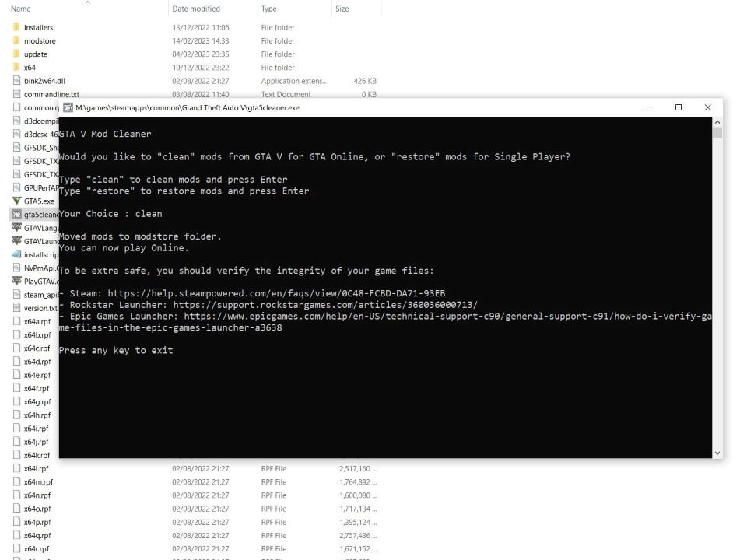Sort files by Size column header
Image resolution: width=747 pixels, height=560 pixels.
[x=342, y=9]
